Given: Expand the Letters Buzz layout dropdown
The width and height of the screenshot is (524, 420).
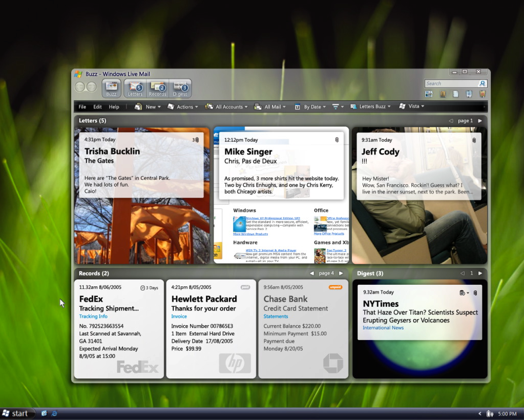Looking at the screenshot, I should point(370,106).
